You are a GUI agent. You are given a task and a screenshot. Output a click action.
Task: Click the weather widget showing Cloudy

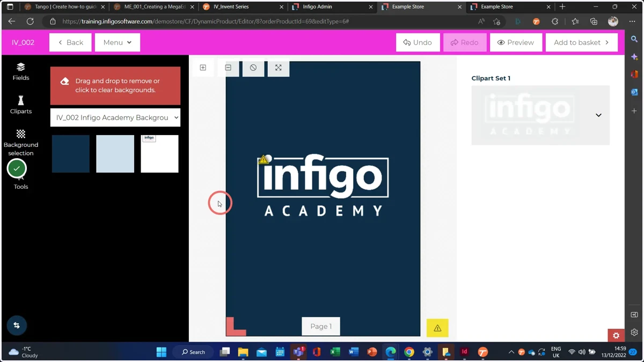24,352
